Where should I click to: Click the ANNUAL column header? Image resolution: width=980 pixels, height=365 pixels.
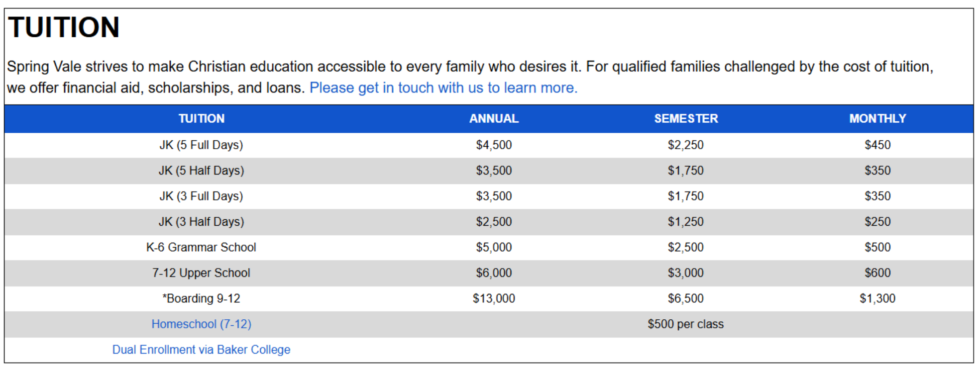tap(494, 119)
